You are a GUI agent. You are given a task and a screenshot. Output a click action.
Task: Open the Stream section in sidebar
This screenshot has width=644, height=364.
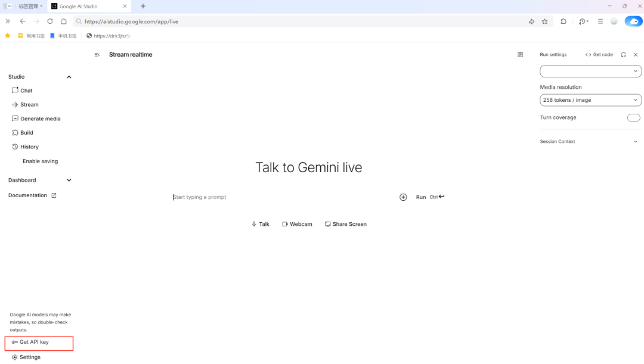tap(25, 105)
